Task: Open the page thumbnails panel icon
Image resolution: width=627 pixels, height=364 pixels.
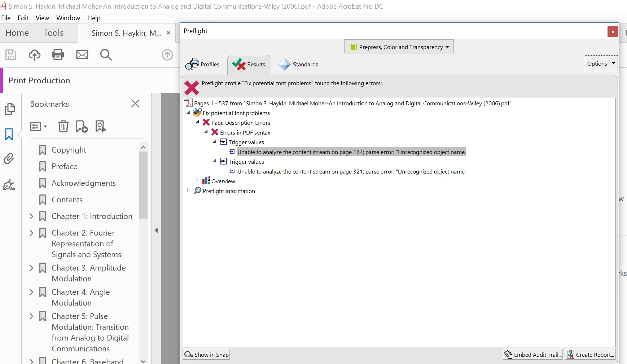Action: click(x=9, y=109)
